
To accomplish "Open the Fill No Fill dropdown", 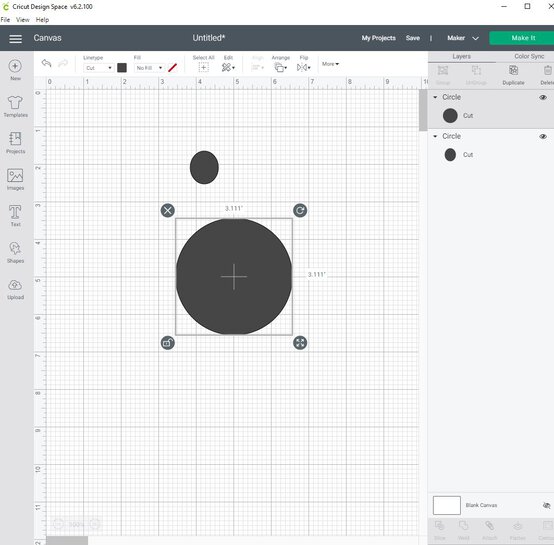I will [x=149, y=68].
